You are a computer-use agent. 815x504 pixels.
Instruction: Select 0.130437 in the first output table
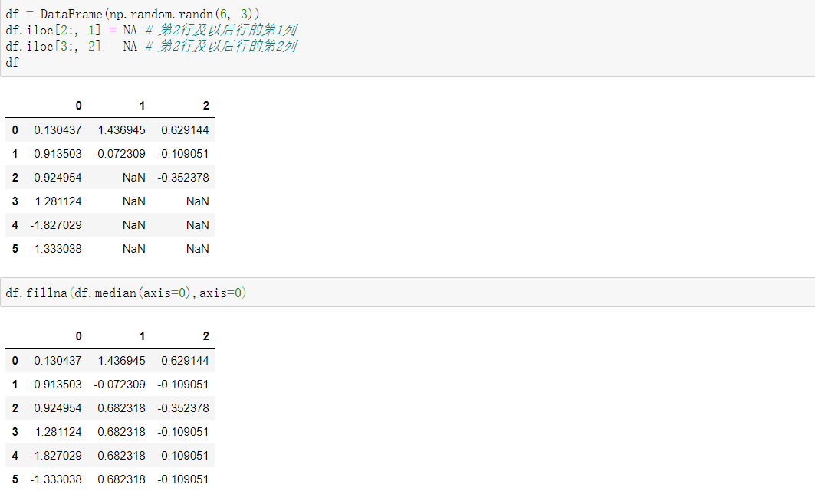58,129
